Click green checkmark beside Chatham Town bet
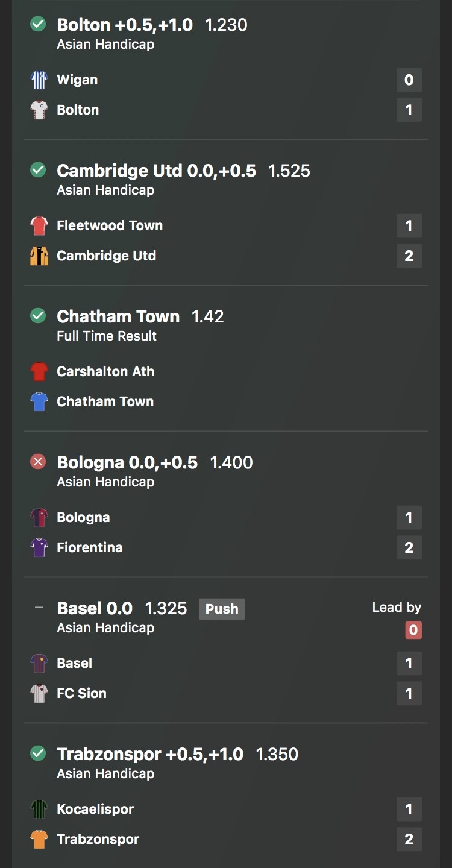 tap(38, 316)
